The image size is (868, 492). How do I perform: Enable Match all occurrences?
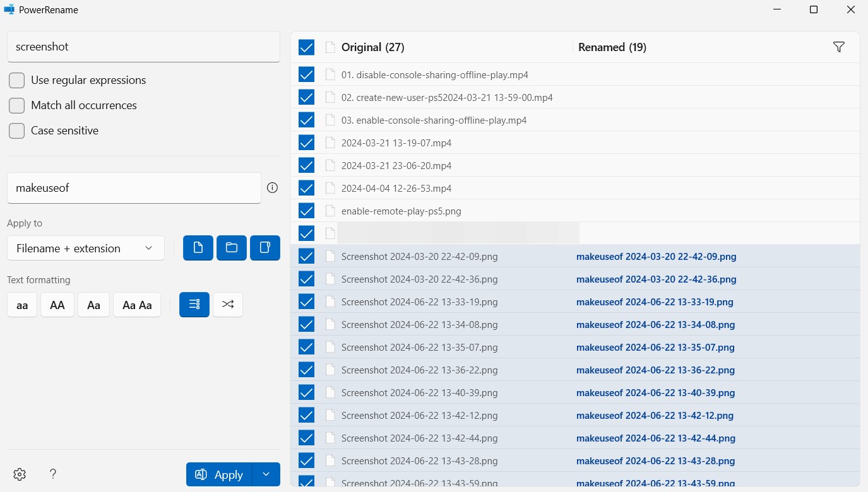17,105
